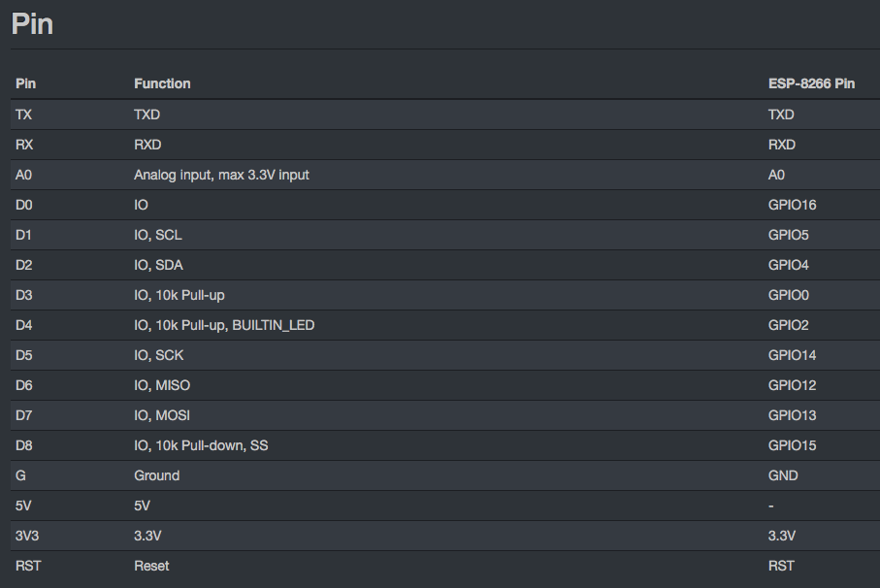This screenshot has height=588, width=880.
Task: Select the IO, 10k Pull-down, SS cell
Action: [201, 445]
